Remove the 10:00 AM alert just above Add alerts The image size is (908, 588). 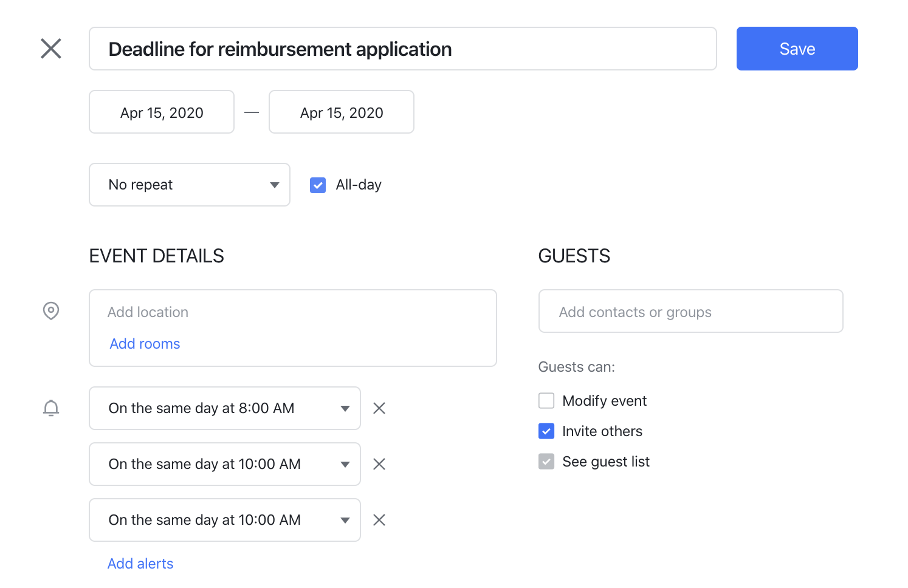tap(379, 520)
